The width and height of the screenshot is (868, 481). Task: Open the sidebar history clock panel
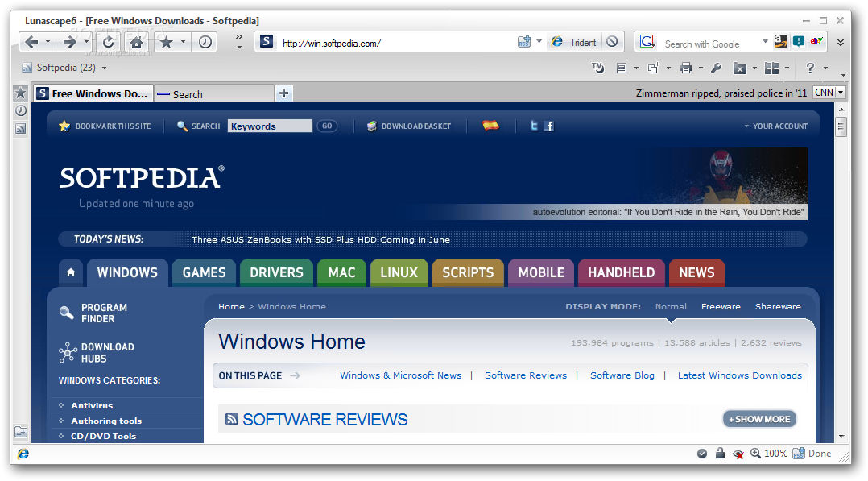pyautogui.click(x=20, y=111)
